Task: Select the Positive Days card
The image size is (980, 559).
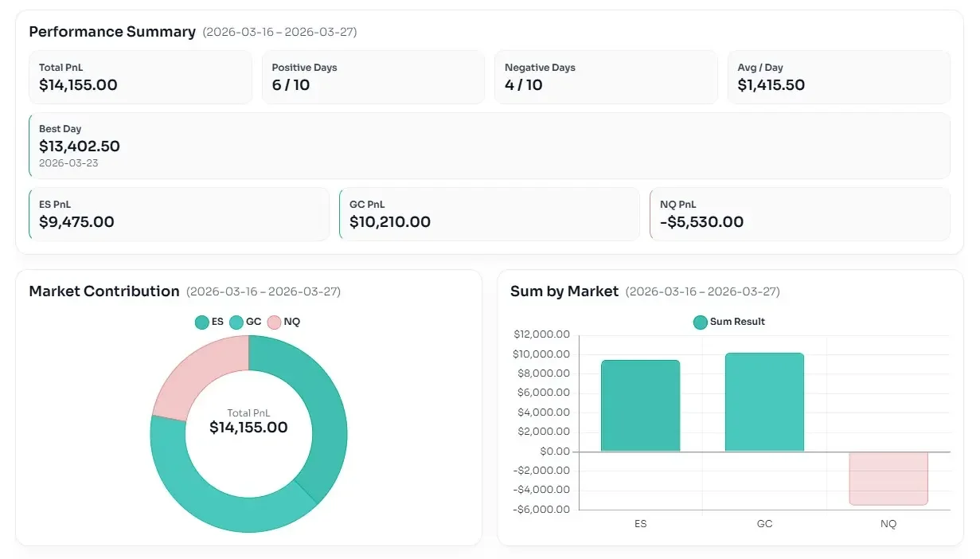Action: [x=373, y=77]
